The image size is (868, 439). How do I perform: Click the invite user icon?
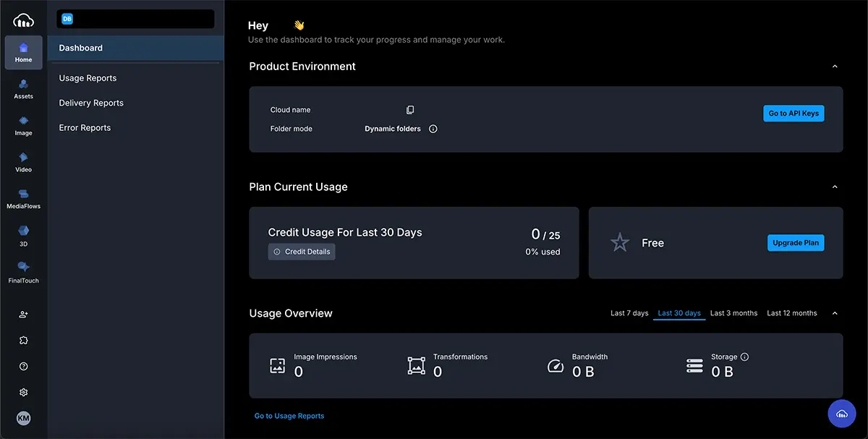[23, 315]
